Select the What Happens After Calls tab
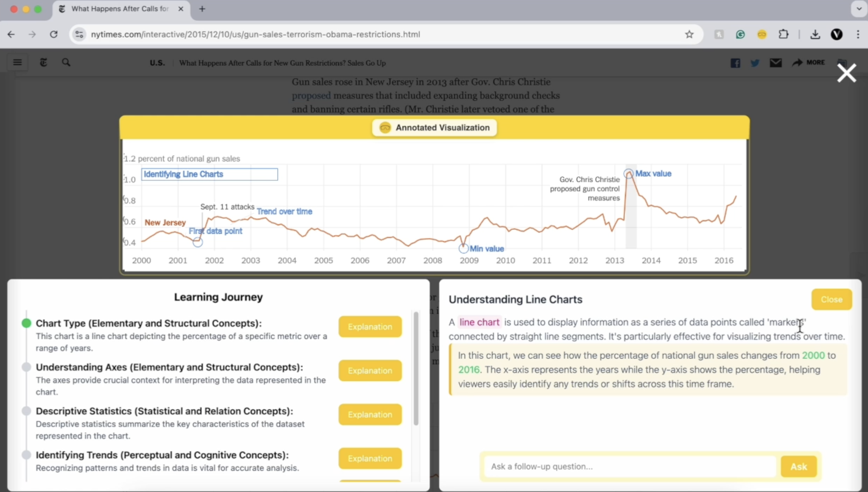Screen dimensions: 868x492 [120, 9]
